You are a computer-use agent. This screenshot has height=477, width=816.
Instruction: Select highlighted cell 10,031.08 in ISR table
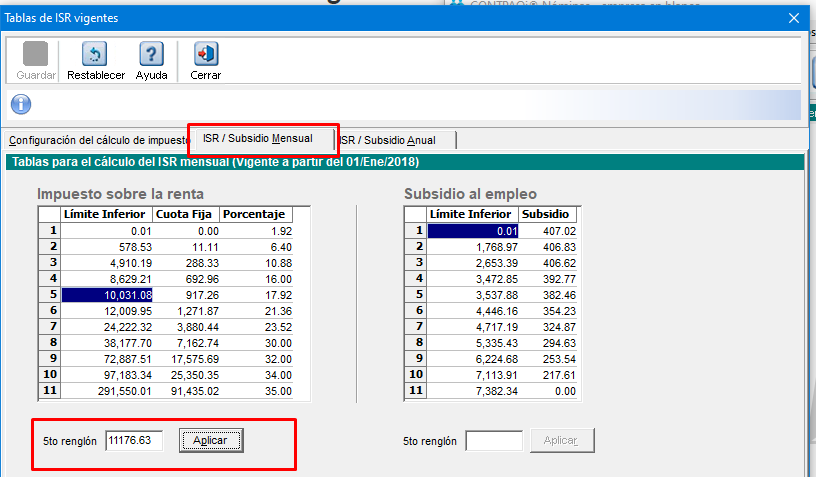[107, 294]
